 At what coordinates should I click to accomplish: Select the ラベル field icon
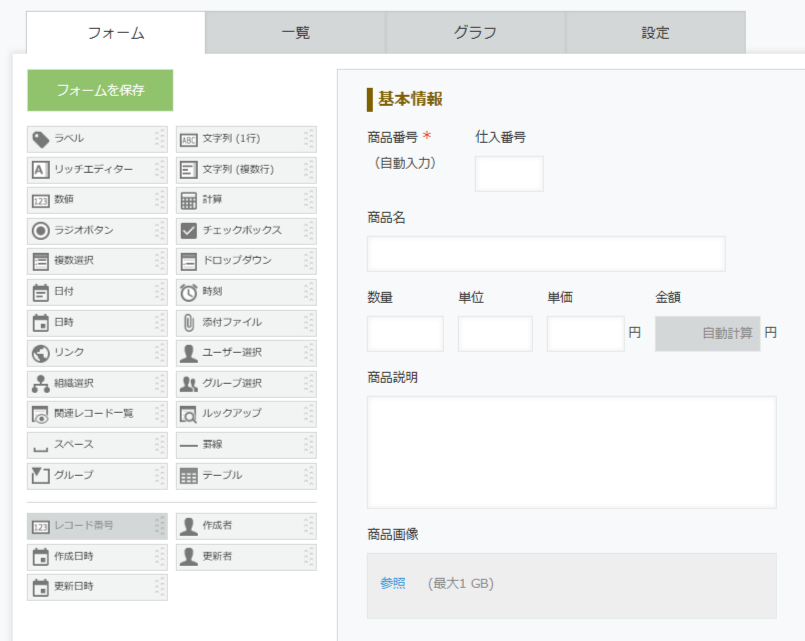(41, 139)
